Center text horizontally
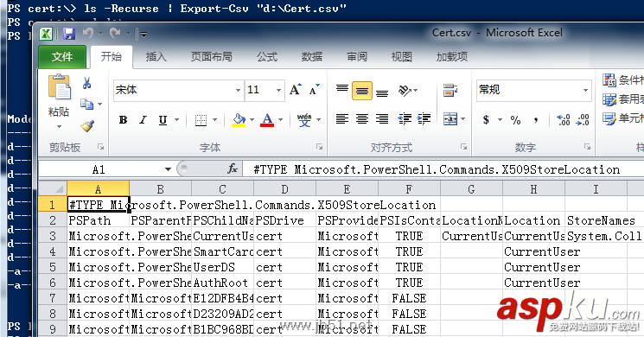Image resolution: width=644 pixels, height=337 pixels. click(362, 119)
